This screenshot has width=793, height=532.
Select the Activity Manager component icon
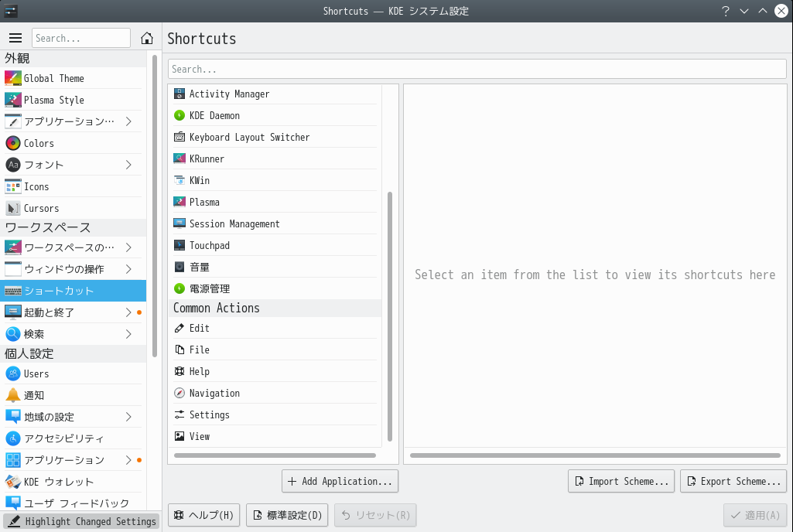click(179, 94)
